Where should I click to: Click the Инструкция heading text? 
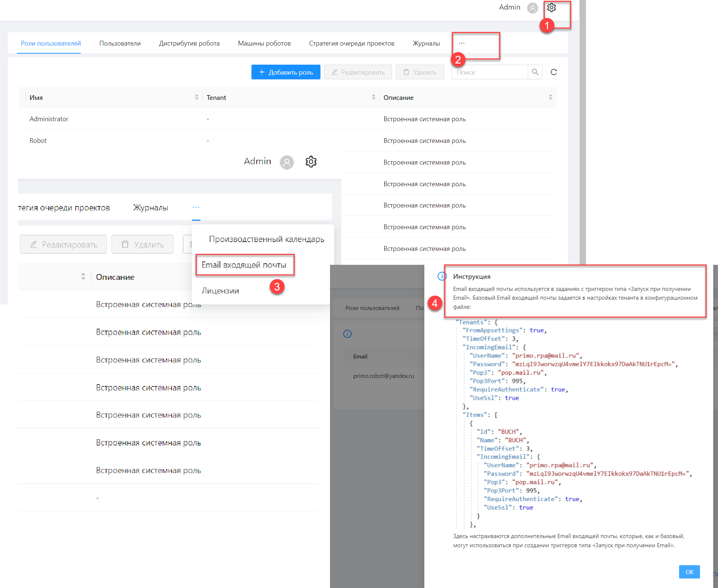pyautogui.click(x=472, y=277)
